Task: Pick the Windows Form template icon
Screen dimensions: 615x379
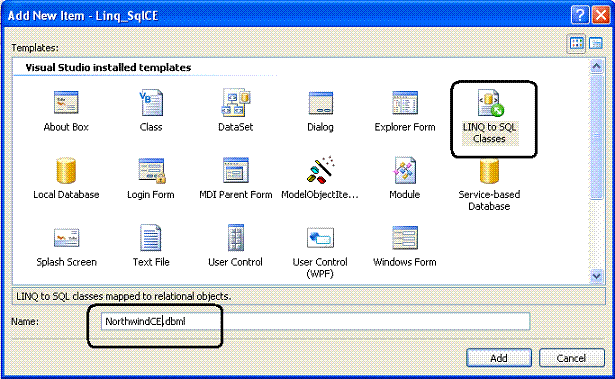Action: pos(405,238)
